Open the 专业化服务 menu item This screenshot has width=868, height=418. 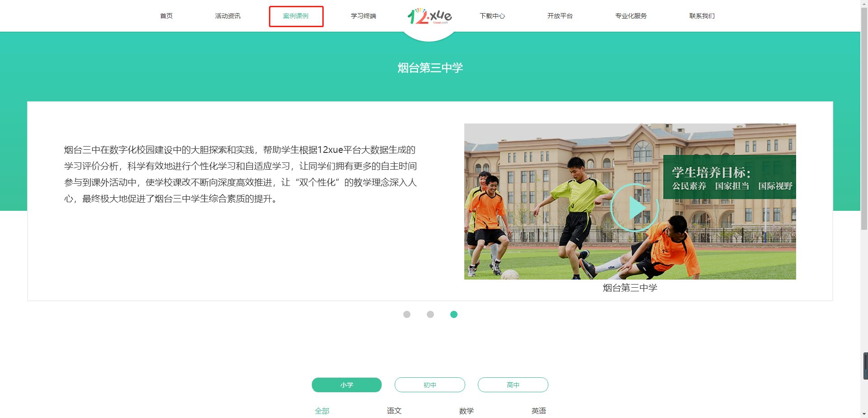click(x=631, y=16)
